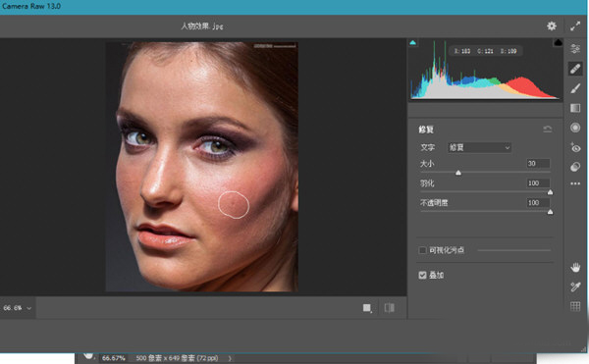The image size is (589, 364).
Task: Select the Spot Removal bandage tool
Action: click(x=575, y=69)
